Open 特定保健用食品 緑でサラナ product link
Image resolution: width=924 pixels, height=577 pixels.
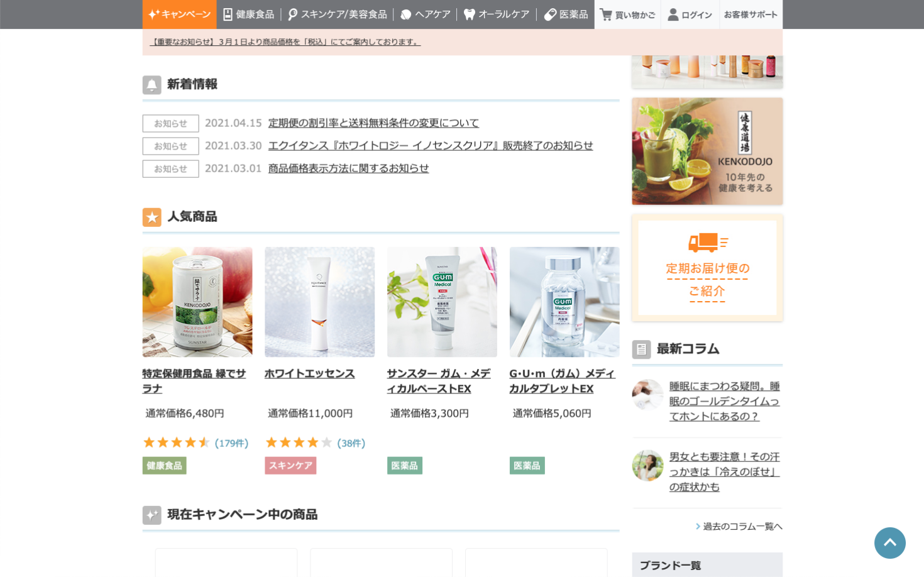click(x=194, y=381)
